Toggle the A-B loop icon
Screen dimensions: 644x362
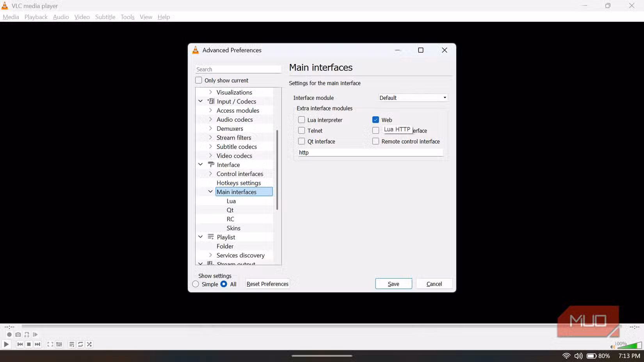pos(27,335)
